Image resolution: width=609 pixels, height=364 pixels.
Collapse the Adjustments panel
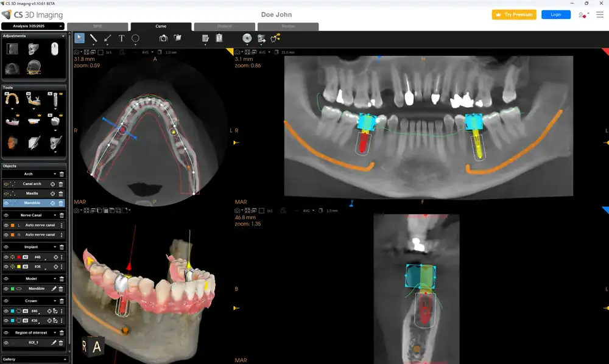point(63,36)
